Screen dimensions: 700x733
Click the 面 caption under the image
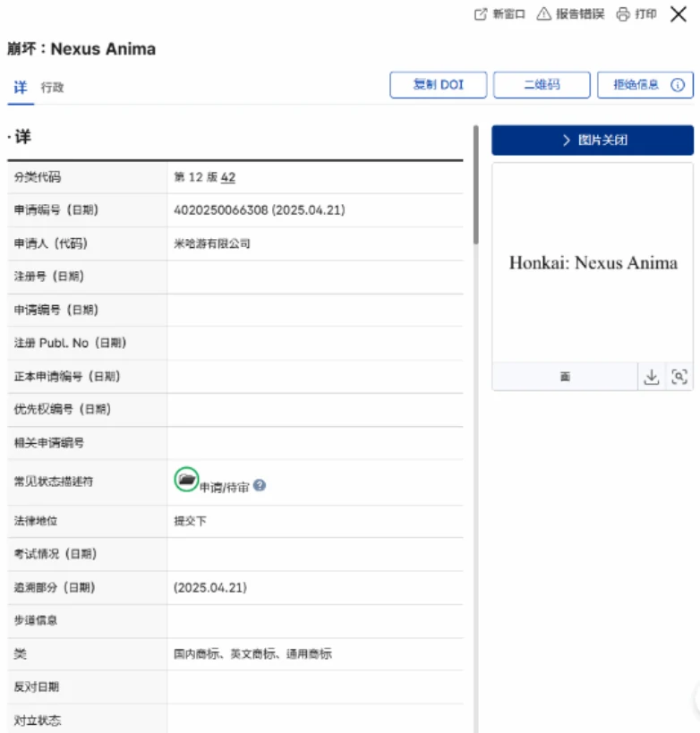pos(565,377)
